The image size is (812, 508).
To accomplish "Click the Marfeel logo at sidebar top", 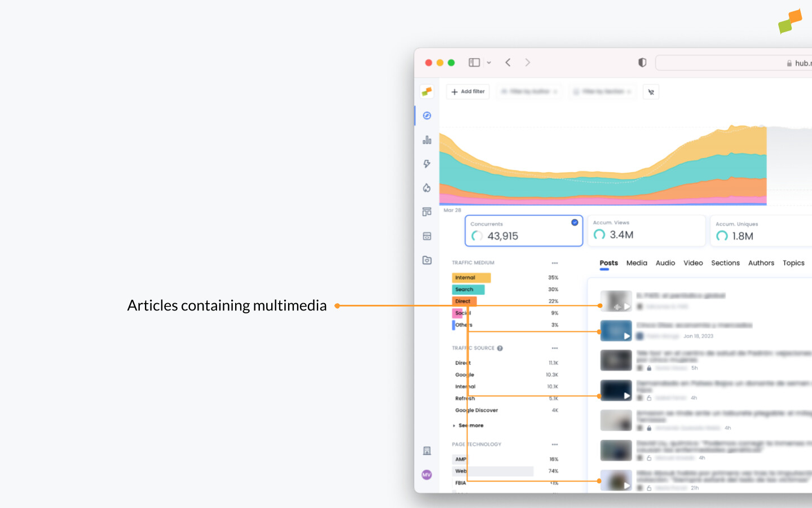I will [x=427, y=91].
